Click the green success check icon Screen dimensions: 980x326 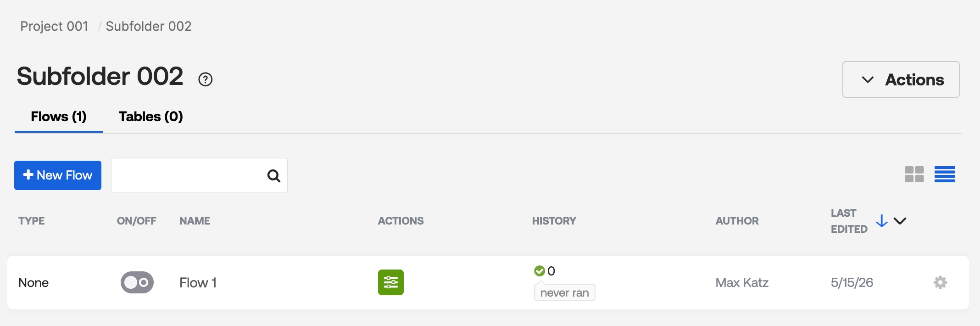pos(539,271)
